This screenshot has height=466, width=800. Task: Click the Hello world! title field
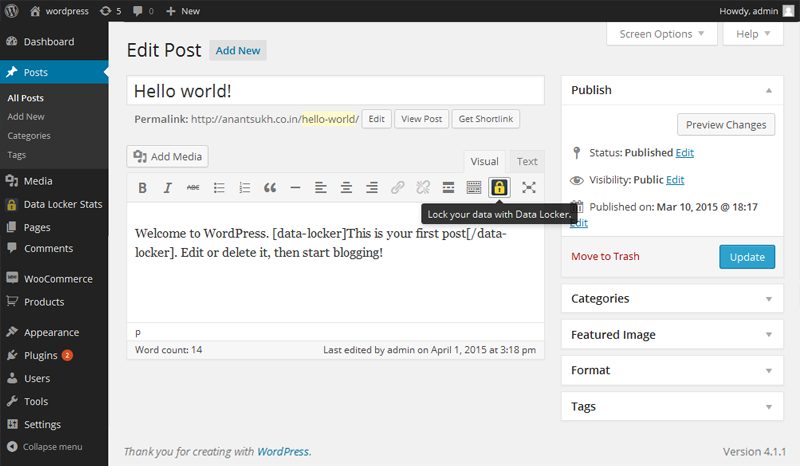(335, 91)
